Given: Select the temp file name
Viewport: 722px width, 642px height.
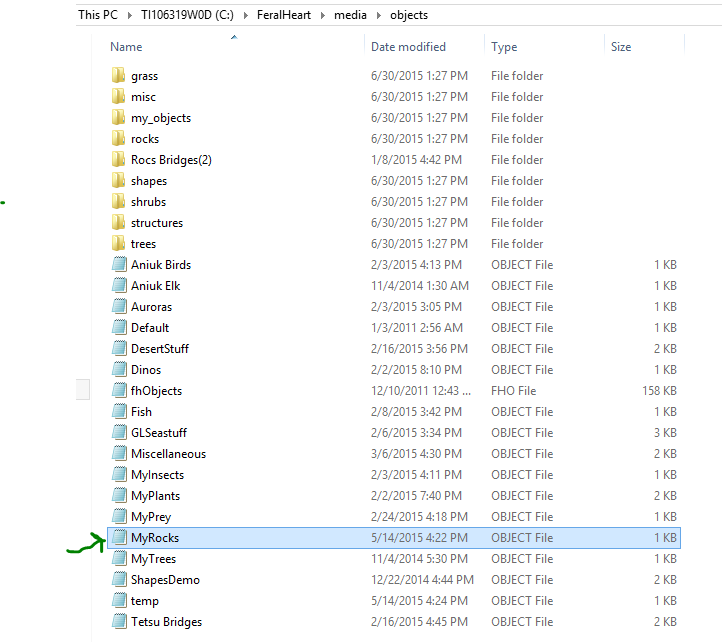Looking at the screenshot, I should click(x=145, y=601).
